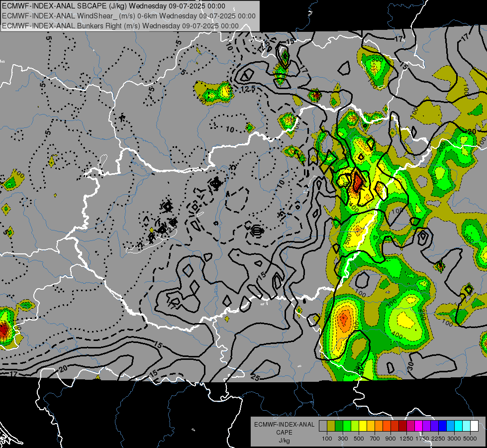Pick the purple legend swatch
The height and width of the screenshot is (448, 487).
point(426,426)
